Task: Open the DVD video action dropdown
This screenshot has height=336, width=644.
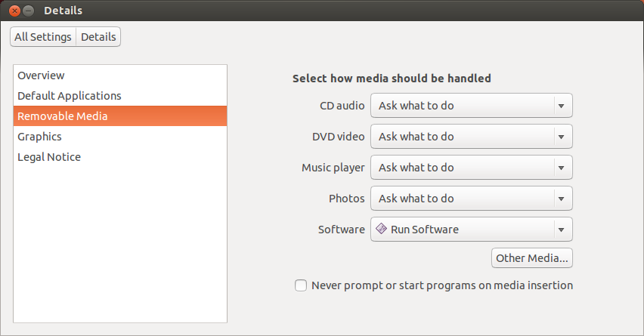Action: coord(471,137)
